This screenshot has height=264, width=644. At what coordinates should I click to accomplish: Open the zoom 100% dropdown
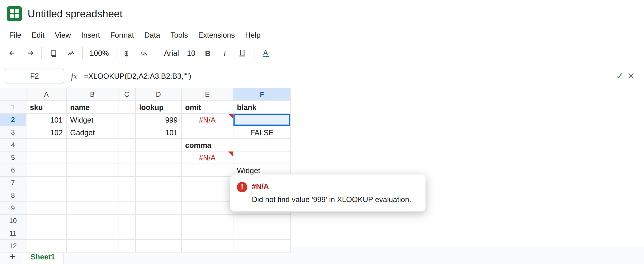[x=99, y=53]
